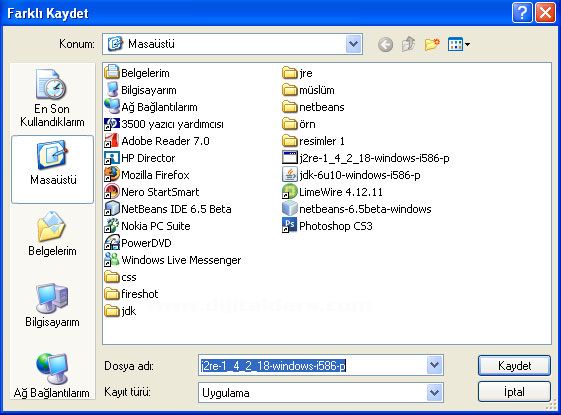Select Nero StartSmart shortcut

click(152, 192)
